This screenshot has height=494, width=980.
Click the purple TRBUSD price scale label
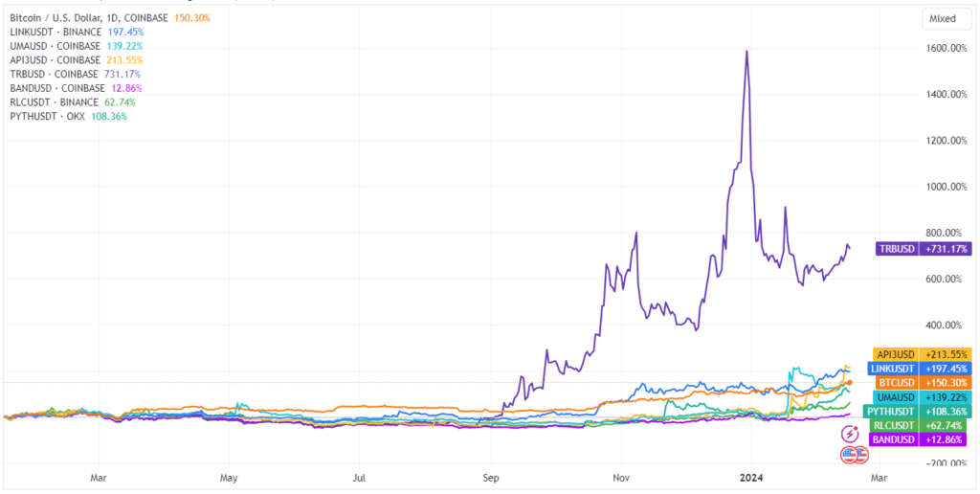[x=923, y=249]
